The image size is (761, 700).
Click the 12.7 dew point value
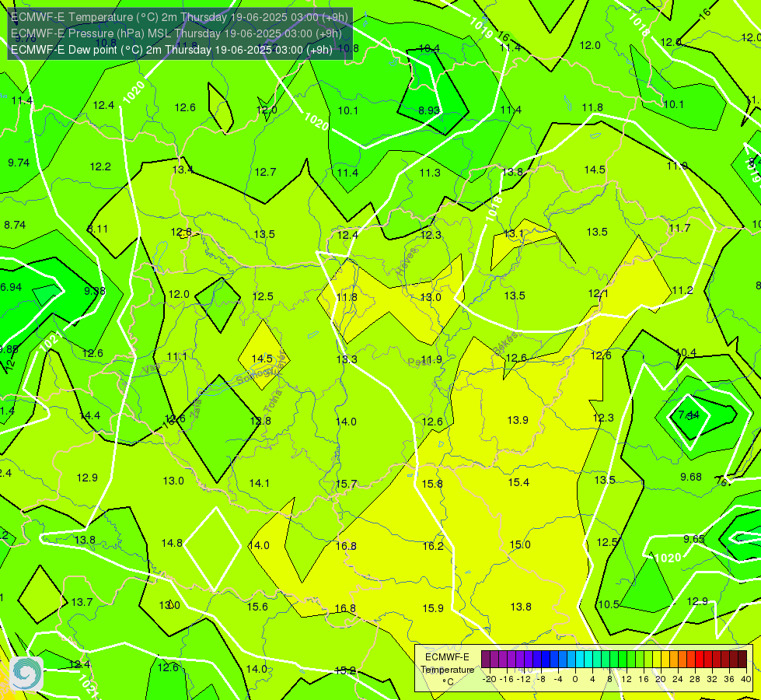pyautogui.click(x=265, y=172)
